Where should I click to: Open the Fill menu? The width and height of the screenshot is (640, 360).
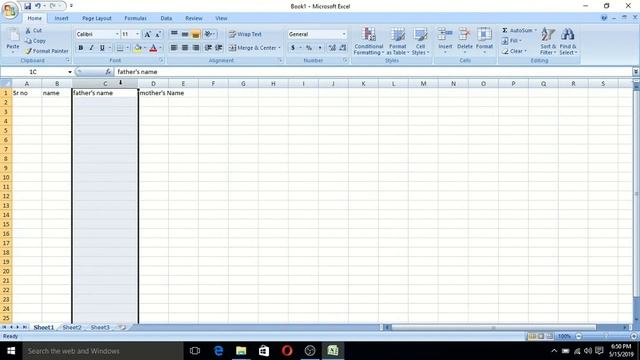pos(512,41)
